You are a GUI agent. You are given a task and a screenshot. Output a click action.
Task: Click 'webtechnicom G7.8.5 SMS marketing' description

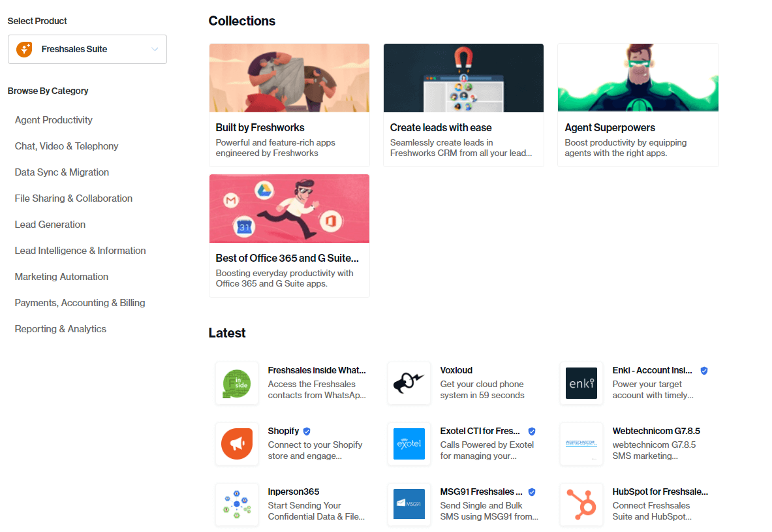[x=655, y=450]
